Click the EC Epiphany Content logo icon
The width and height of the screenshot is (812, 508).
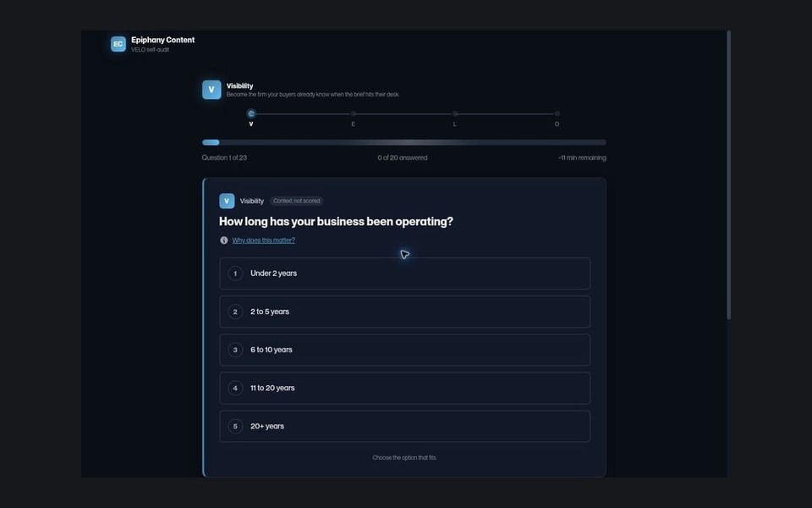click(118, 44)
